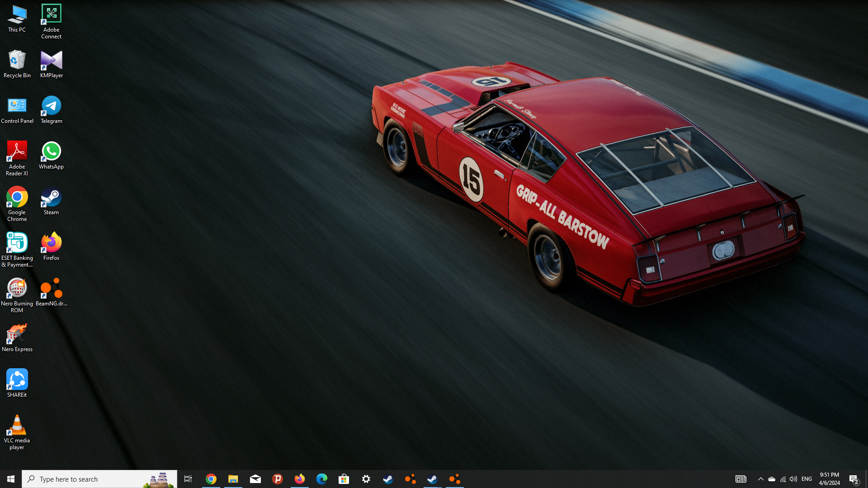Image resolution: width=868 pixels, height=488 pixels.
Task: Select the KMPlayer desktop shortcut
Action: coord(51,64)
